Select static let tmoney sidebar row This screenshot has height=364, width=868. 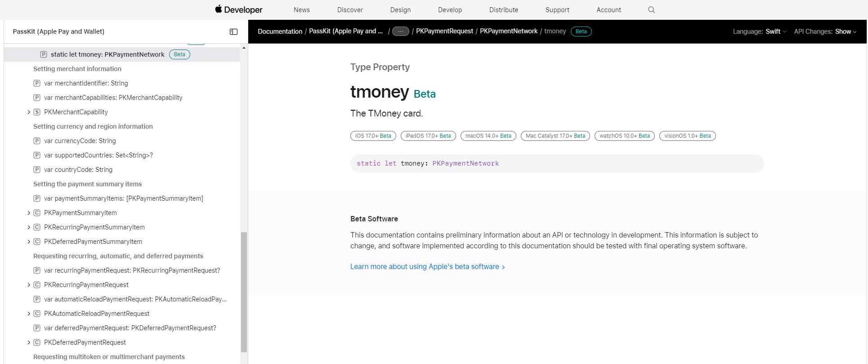(x=122, y=54)
